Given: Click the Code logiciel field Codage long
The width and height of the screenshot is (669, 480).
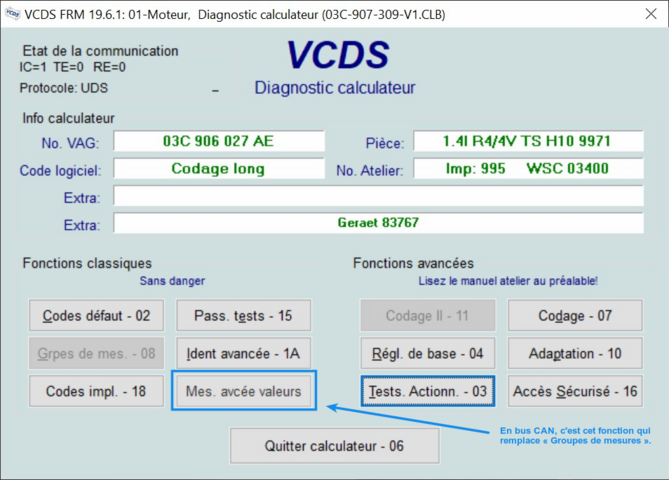Looking at the screenshot, I should [219, 169].
